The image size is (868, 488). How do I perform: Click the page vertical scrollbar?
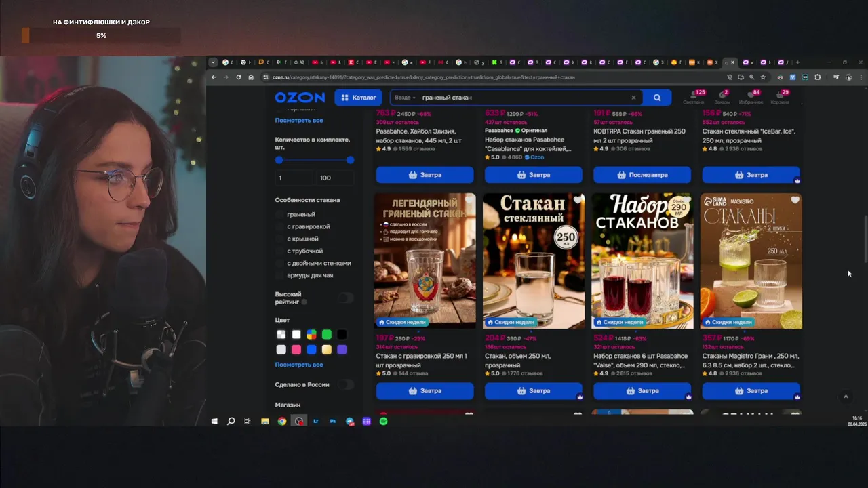pos(866,238)
